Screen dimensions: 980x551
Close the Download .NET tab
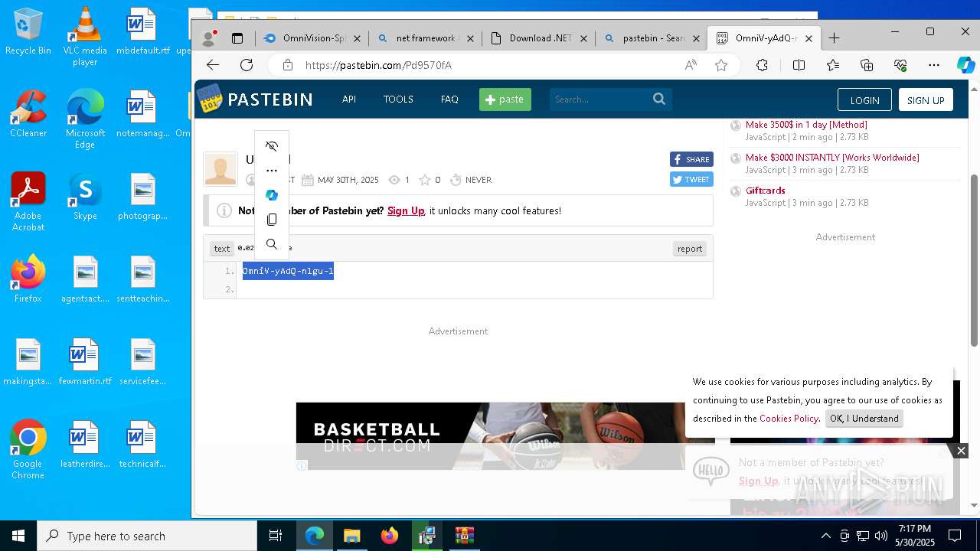(583, 38)
